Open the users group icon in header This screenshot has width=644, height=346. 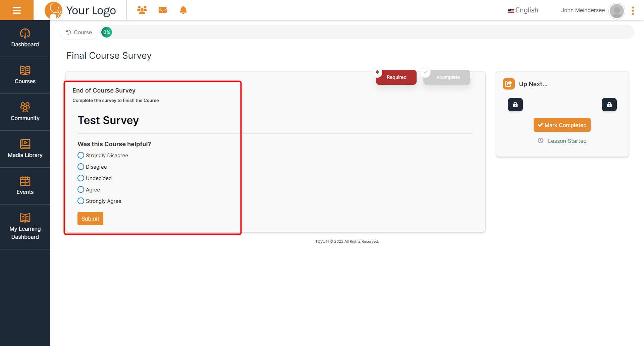click(142, 10)
